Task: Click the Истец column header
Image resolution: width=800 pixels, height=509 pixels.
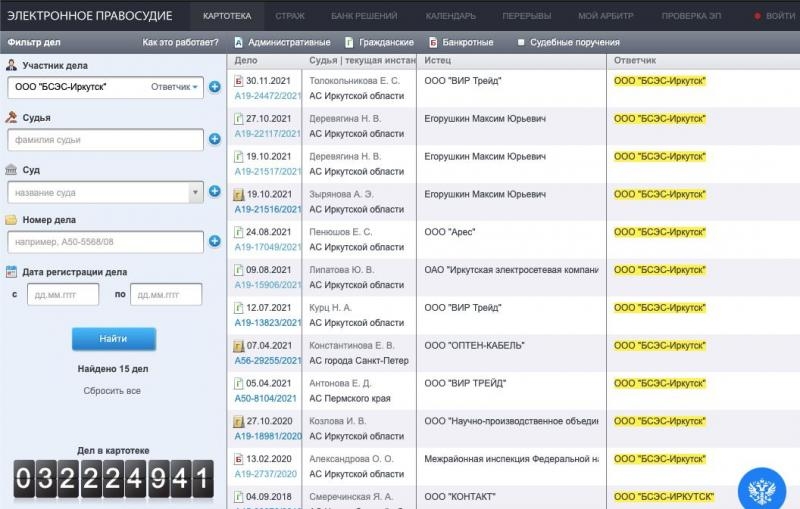Action: click(438, 60)
